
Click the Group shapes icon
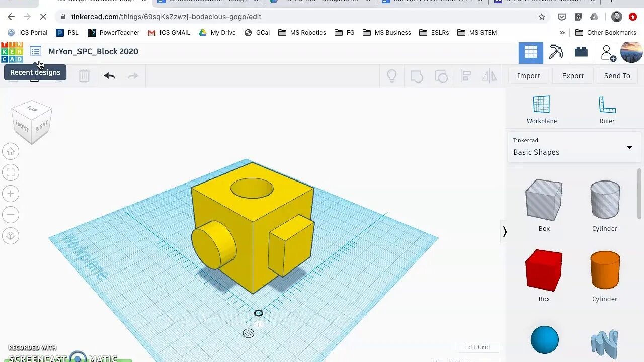pyautogui.click(x=417, y=76)
